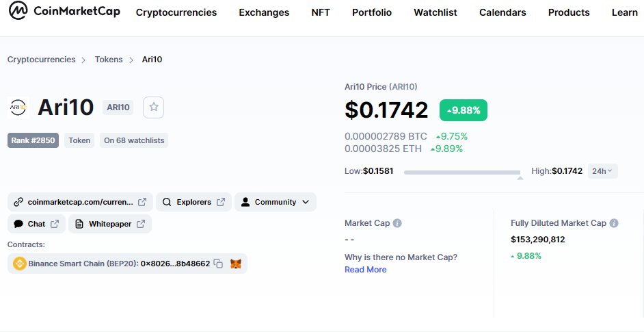
Task: Click Market Cap info icon
Action: 397,223
